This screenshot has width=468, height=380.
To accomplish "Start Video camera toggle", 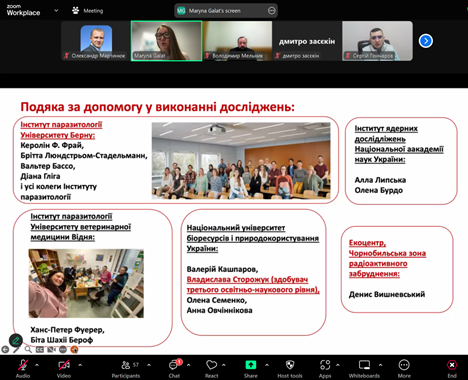I will point(64,369).
